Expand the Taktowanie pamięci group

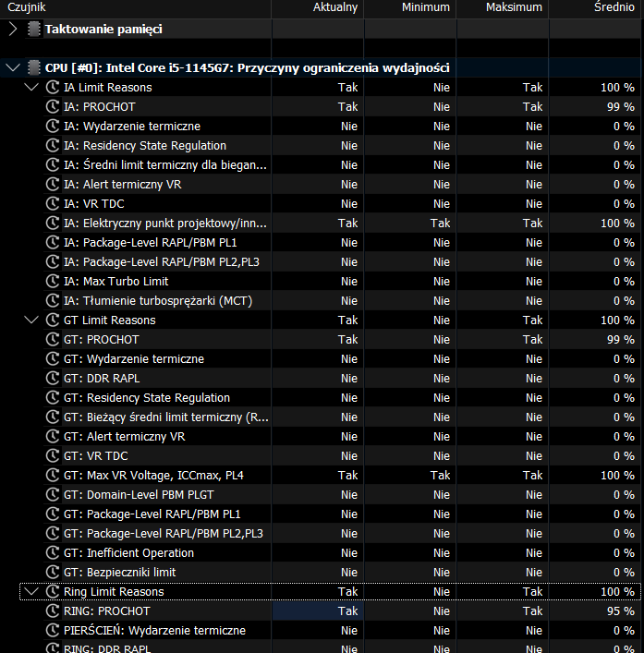[x=13, y=30]
